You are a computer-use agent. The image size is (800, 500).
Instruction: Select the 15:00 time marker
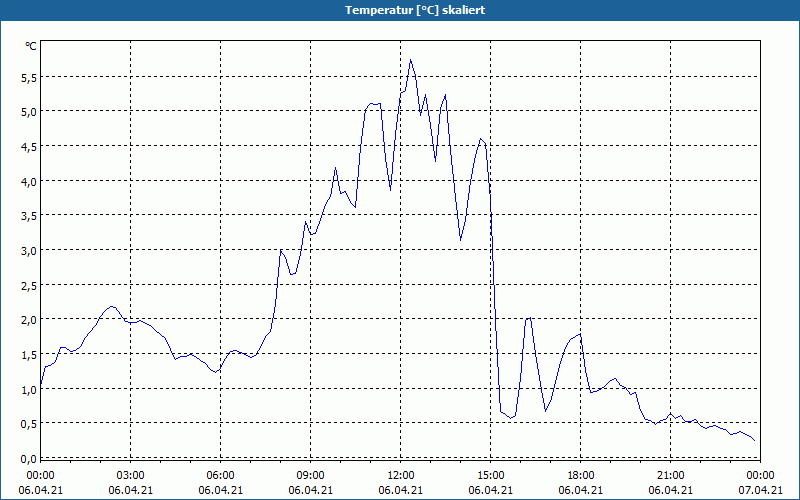[490, 475]
